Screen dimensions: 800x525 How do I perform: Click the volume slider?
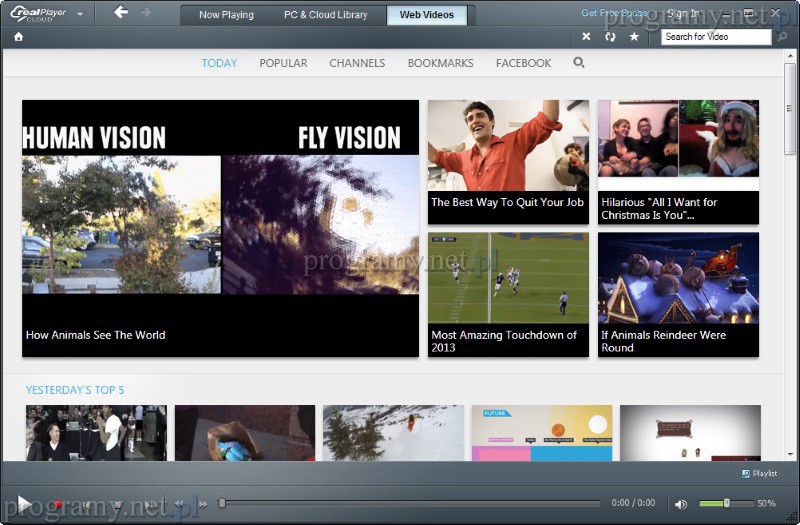(x=725, y=503)
